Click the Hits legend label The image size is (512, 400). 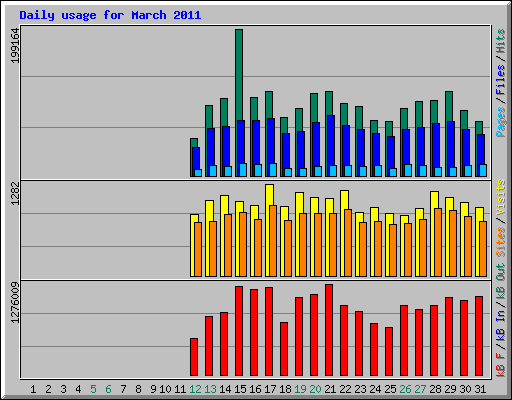coord(500,41)
